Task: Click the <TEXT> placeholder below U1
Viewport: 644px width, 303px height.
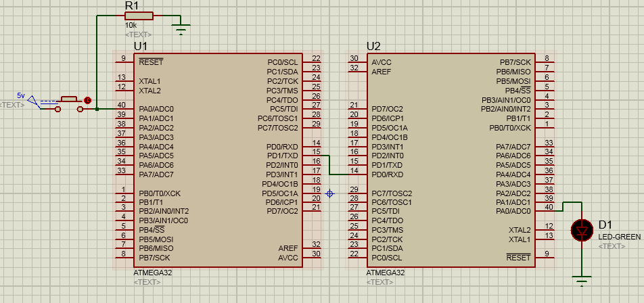Action: [x=147, y=282]
